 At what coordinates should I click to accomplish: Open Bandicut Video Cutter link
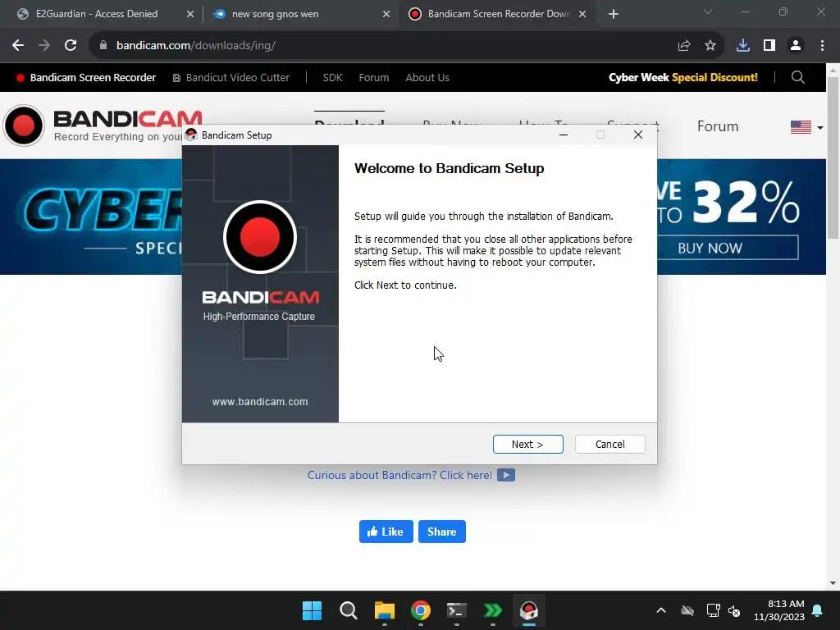pos(231,78)
